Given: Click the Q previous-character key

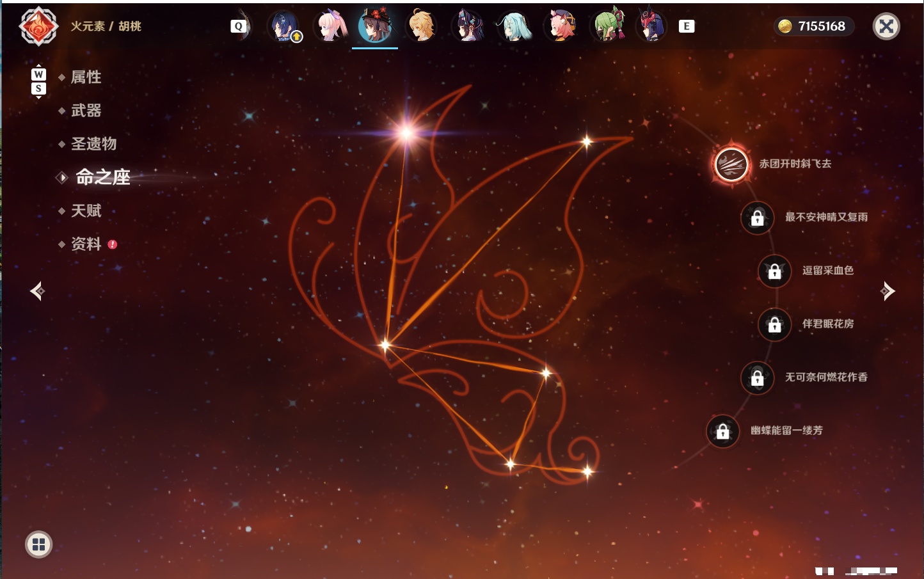Looking at the screenshot, I should (x=239, y=26).
